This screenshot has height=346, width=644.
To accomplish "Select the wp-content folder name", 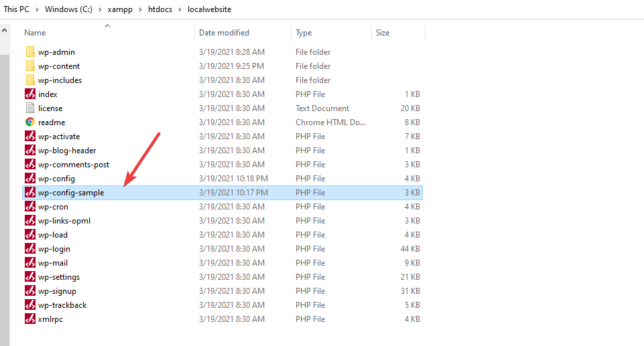I will click(59, 66).
